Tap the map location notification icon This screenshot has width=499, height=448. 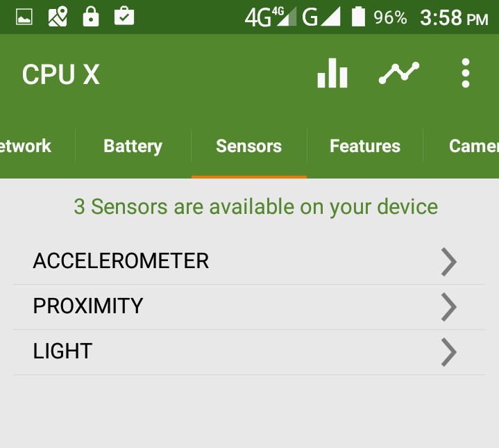58,17
